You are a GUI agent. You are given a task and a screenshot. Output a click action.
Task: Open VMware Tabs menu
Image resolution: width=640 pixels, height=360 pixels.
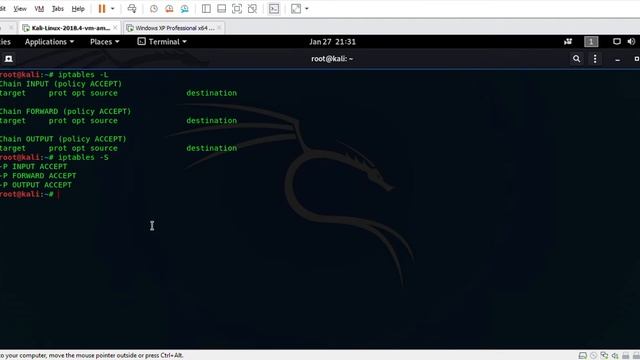(58, 9)
